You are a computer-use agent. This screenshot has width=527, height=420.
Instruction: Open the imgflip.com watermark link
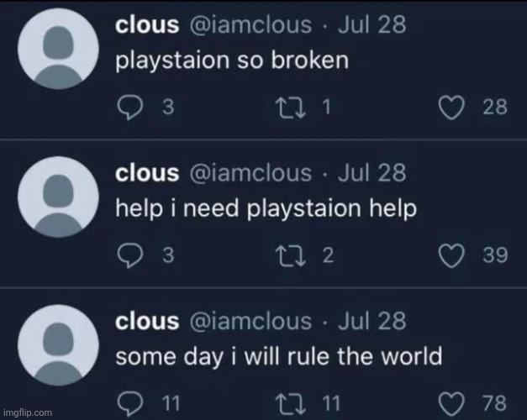tap(28, 412)
